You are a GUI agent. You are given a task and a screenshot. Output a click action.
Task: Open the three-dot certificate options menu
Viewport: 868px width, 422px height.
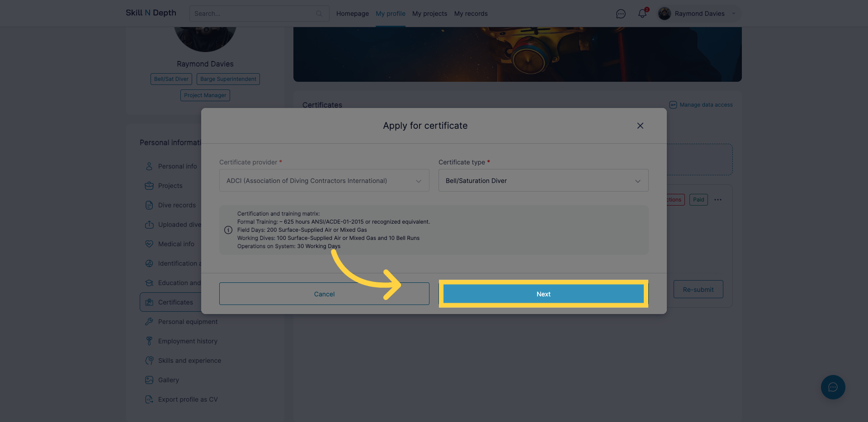[718, 200]
